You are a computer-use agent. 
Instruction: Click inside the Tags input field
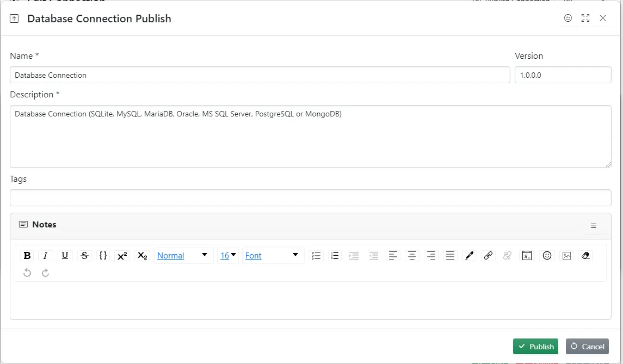pos(311,197)
